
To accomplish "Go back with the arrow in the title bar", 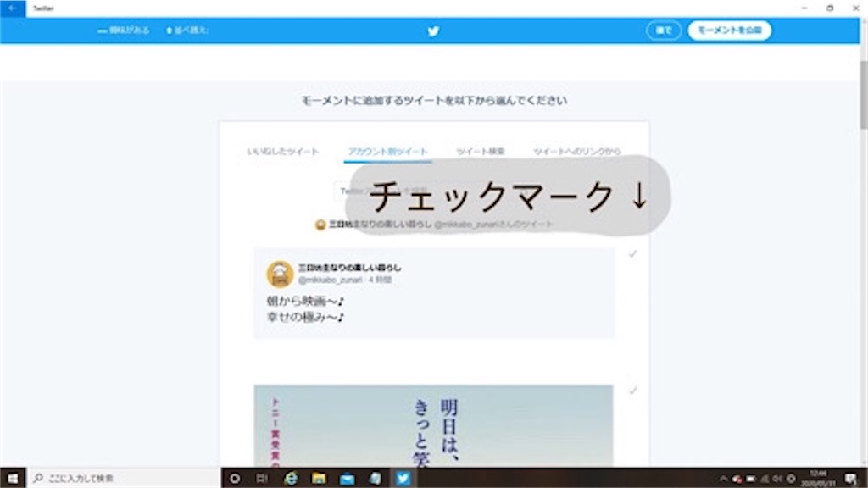I will tap(12, 8).
